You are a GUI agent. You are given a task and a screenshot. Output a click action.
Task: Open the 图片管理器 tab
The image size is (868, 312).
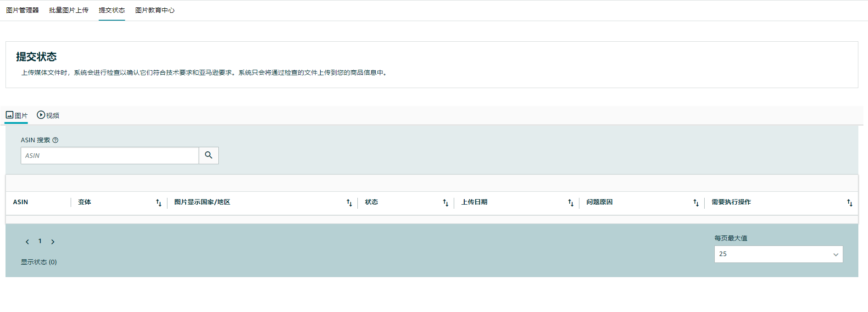click(22, 10)
